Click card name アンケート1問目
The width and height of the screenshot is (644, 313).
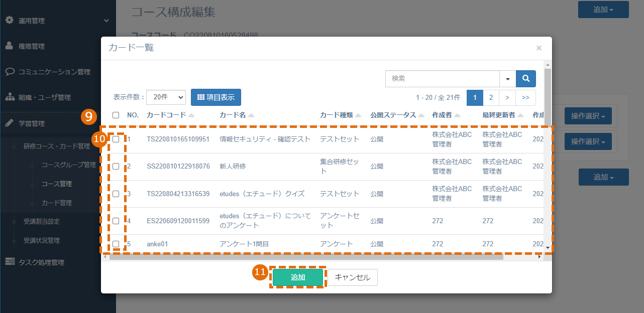pyautogui.click(x=244, y=244)
